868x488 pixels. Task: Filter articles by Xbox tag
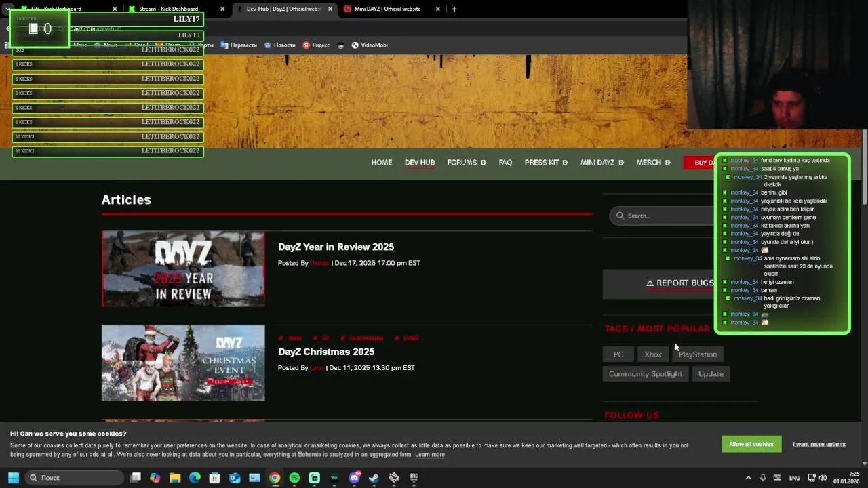click(653, 354)
